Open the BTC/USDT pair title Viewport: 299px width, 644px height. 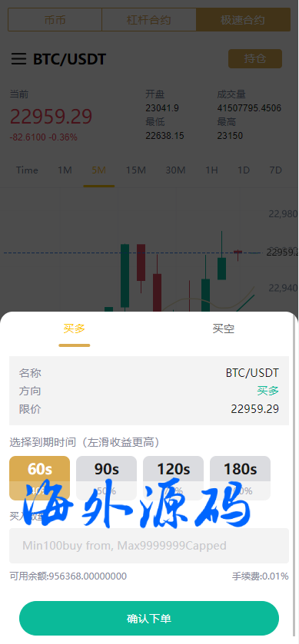coord(69,59)
